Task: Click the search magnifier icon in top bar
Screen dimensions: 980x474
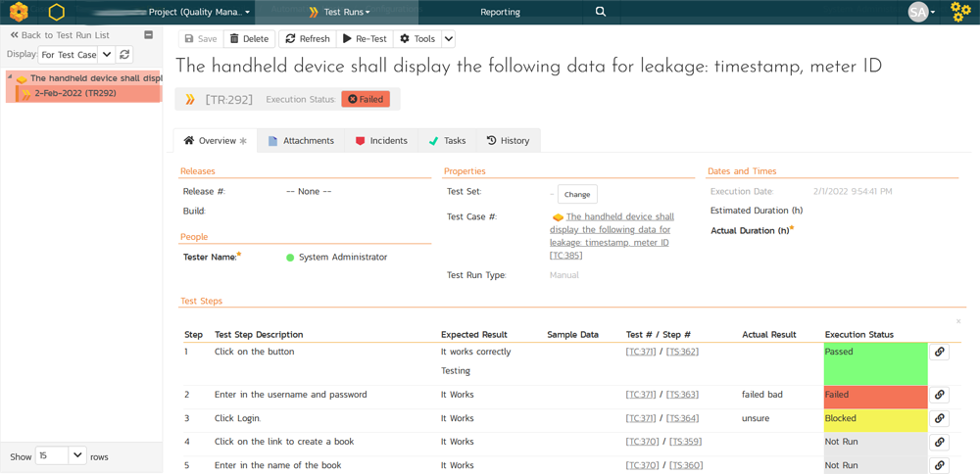Action: point(601,12)
